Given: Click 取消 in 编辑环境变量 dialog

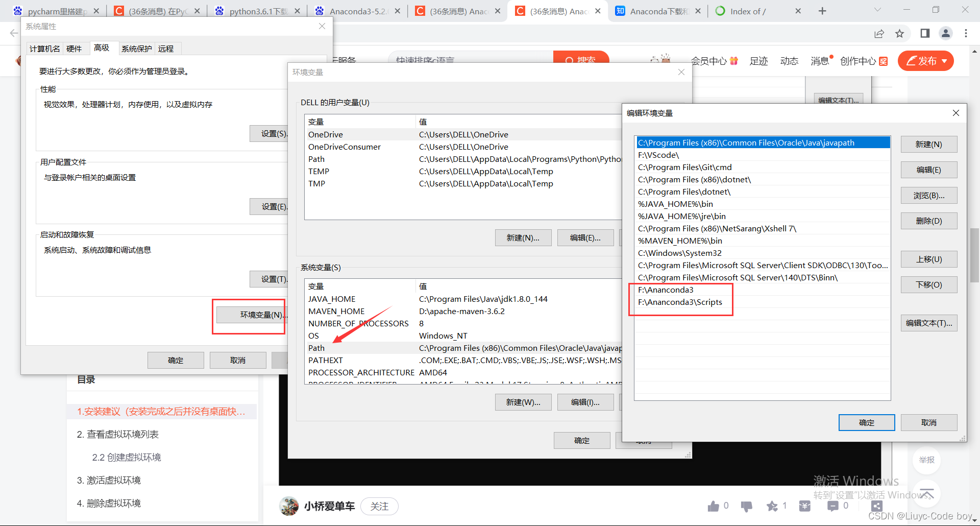Looking at the screenshot, I should click(928, 422).
